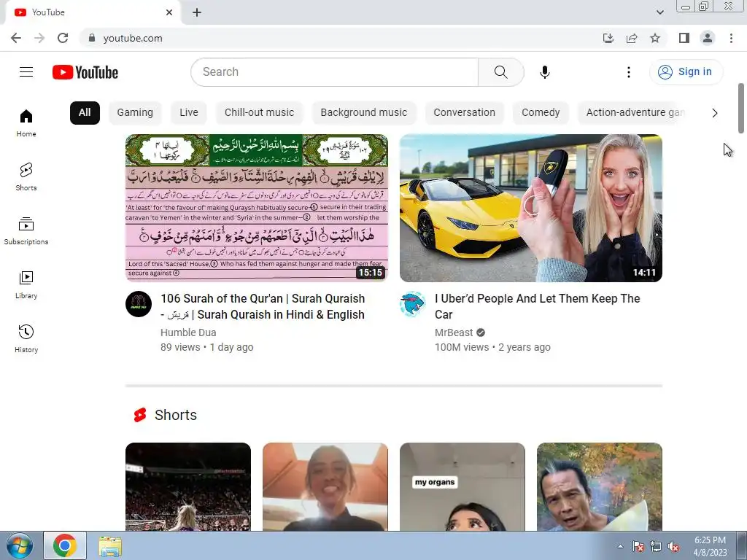
Task: Open the taskbar clock and date
Action: click(x=710, y=546)
